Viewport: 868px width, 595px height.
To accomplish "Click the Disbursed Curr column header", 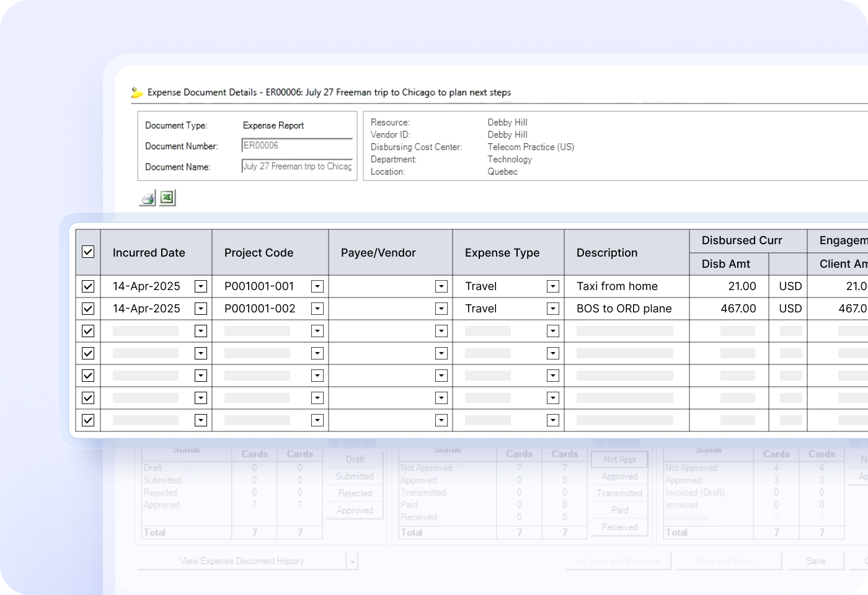I will point(742,240).
